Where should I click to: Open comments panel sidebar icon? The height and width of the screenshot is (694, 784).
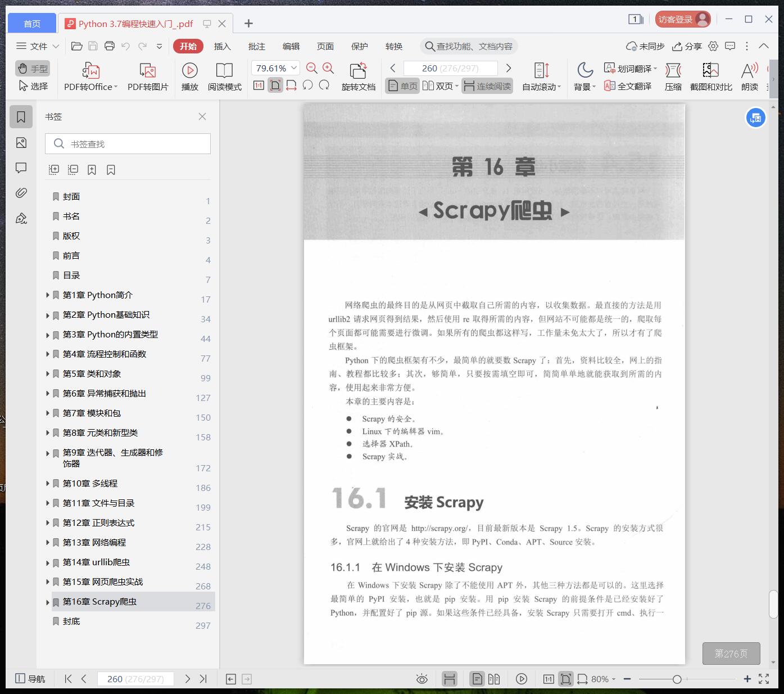pos(21,168)
